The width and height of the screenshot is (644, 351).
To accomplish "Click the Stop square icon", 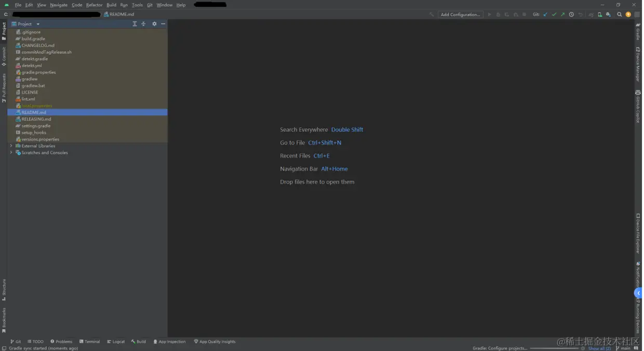I will (525, 15).
